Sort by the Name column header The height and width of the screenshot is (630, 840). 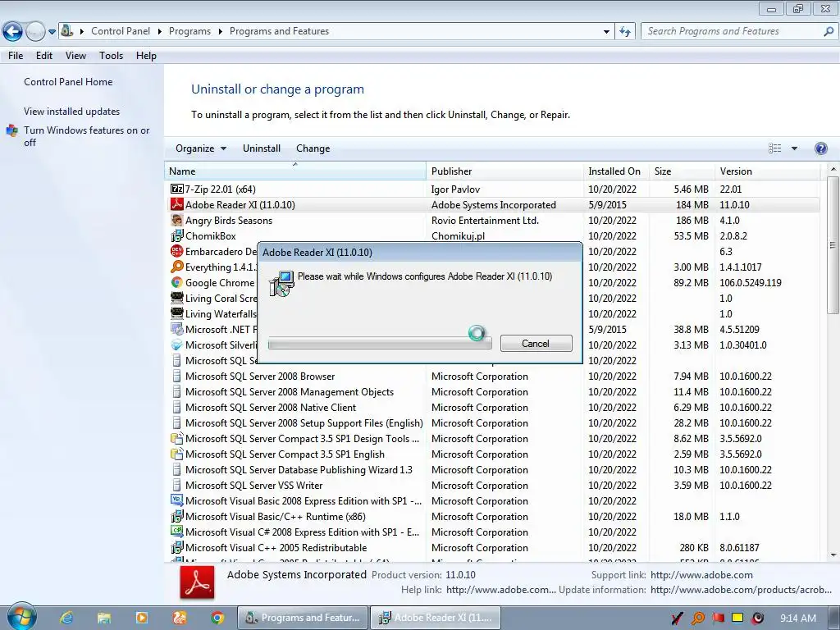[295, 171]
